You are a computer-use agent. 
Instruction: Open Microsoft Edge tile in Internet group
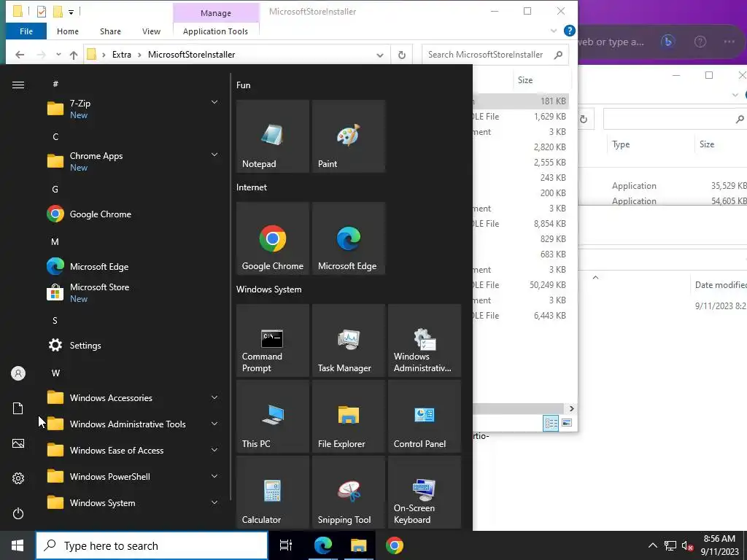click(x=348, y=238)
